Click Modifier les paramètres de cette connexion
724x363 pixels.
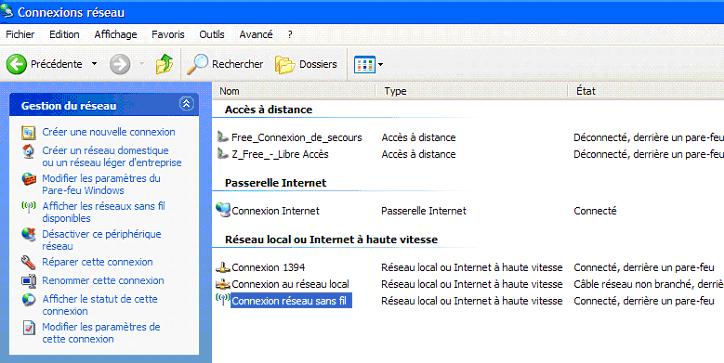101,333
